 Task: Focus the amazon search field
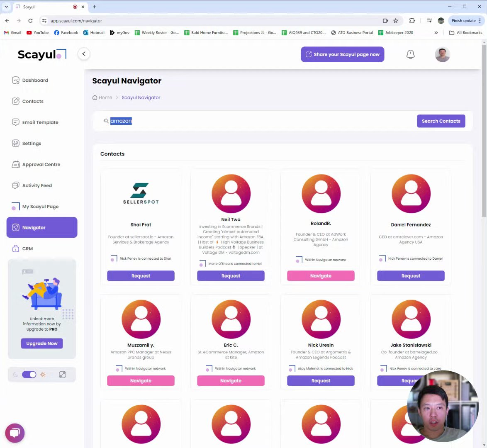point(258,121)
